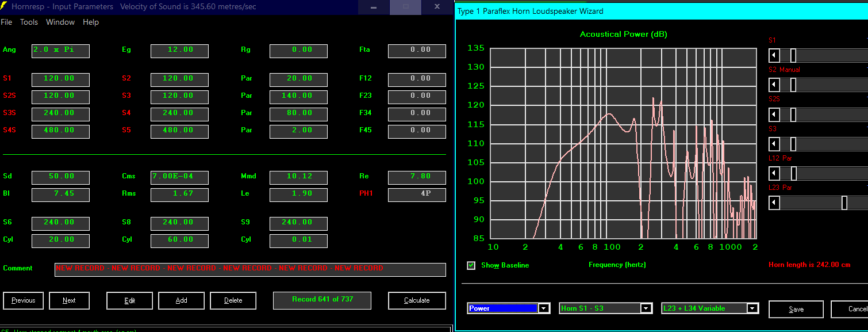This screenshot has width=868, height=332.
Task: Click the Eg field showing 12.00
Action: (179, 51)
